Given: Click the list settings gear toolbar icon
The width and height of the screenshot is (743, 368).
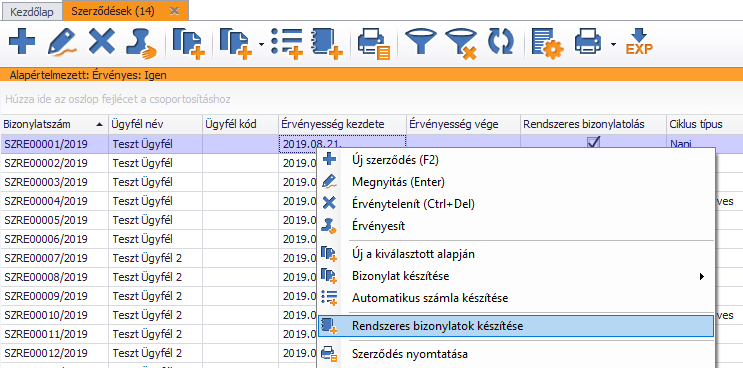Looking at the screenshot, I should point(547,44).
